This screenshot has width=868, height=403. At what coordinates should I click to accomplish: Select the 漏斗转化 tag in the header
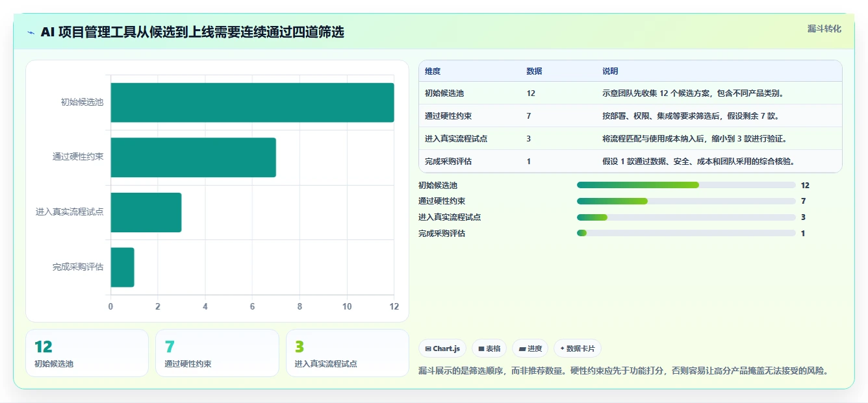click(824, 29)
